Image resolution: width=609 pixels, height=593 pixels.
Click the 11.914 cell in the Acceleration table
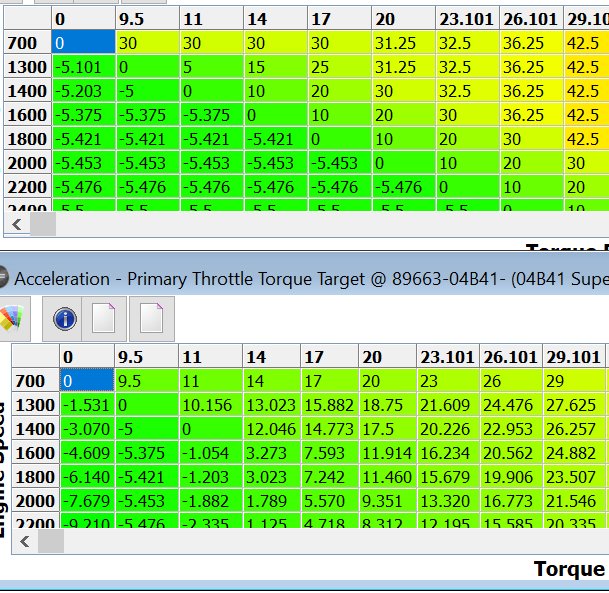point(387,452)
